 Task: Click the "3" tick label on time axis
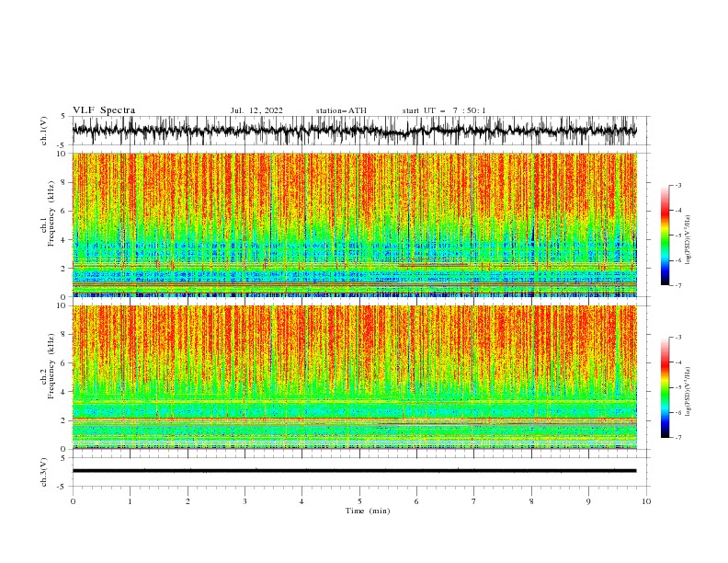pos(245,501)
